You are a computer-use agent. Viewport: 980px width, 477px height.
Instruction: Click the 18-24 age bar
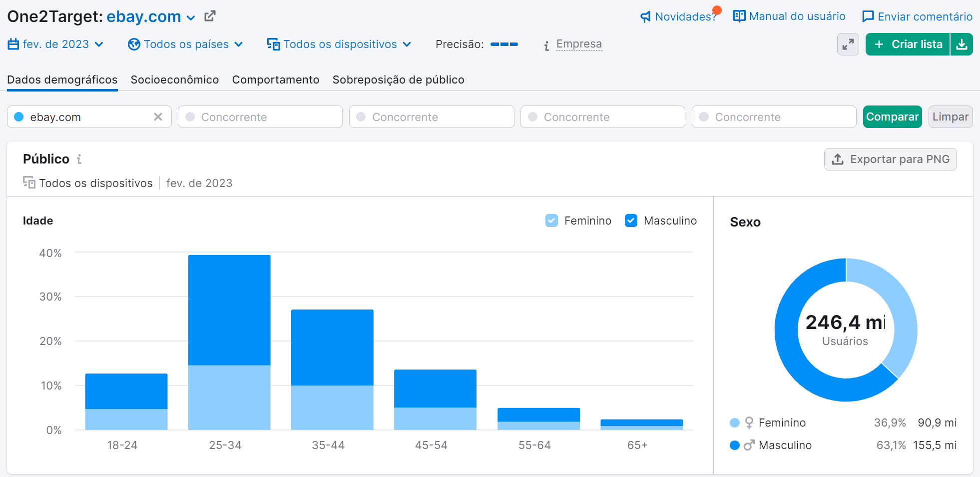(126, 401)
